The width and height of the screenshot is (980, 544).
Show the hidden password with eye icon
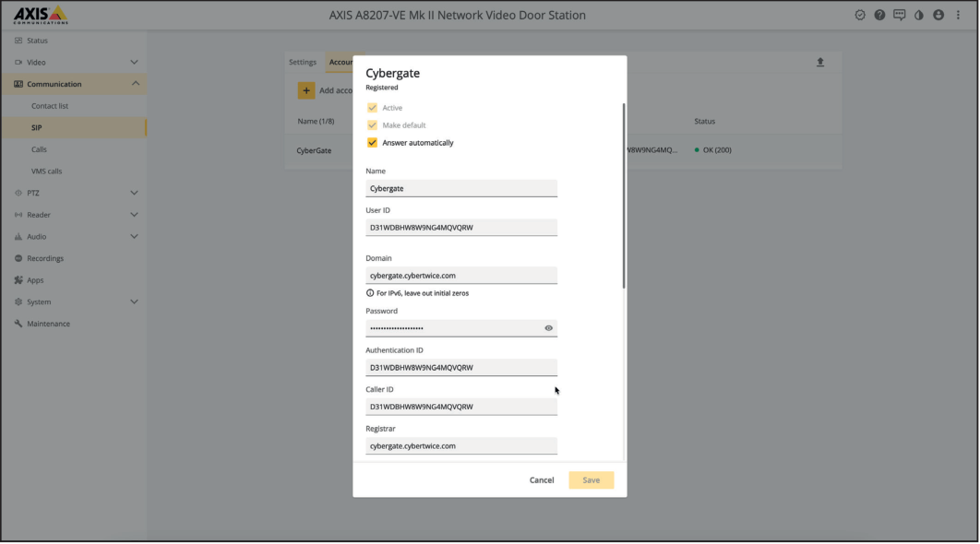pos(548,328)
